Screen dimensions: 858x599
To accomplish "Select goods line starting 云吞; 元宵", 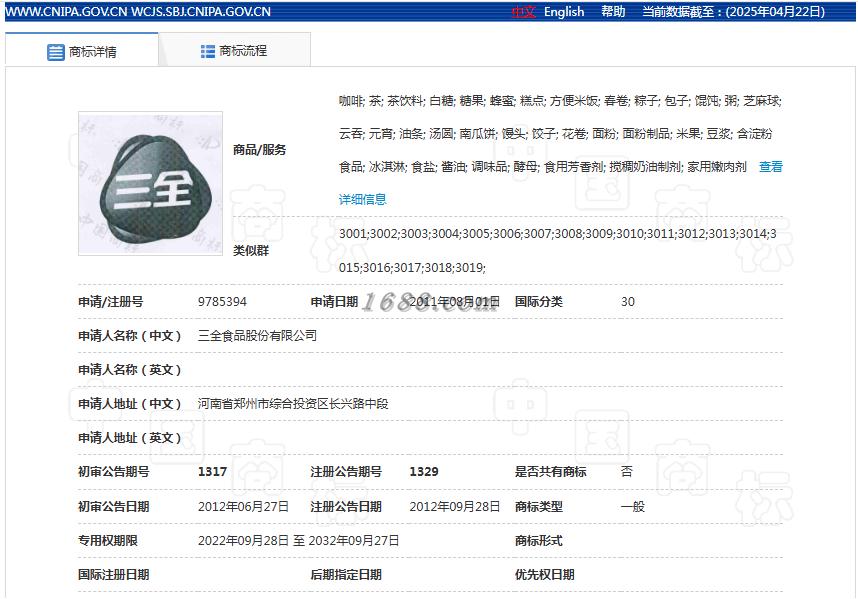I will click(555, 133).
